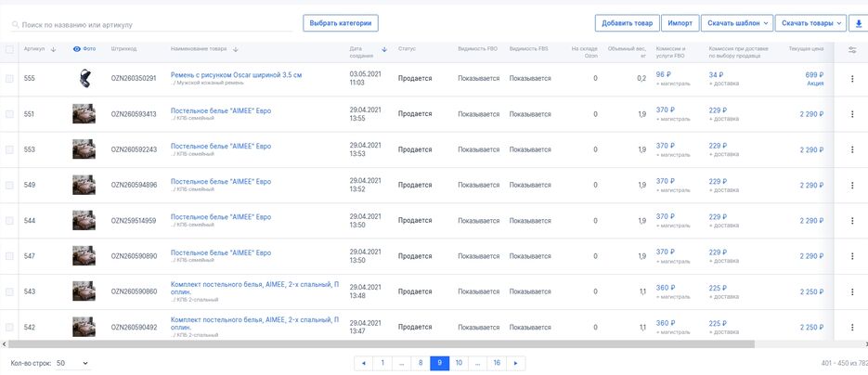Check the row for article 549
Screen dimensions: 868x375
tap(9, 186)
